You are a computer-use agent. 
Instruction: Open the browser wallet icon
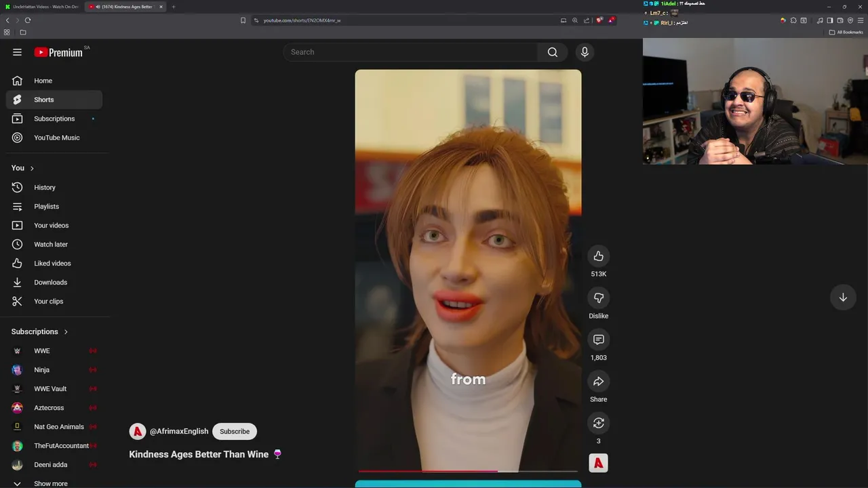click(x=840, y=20)
